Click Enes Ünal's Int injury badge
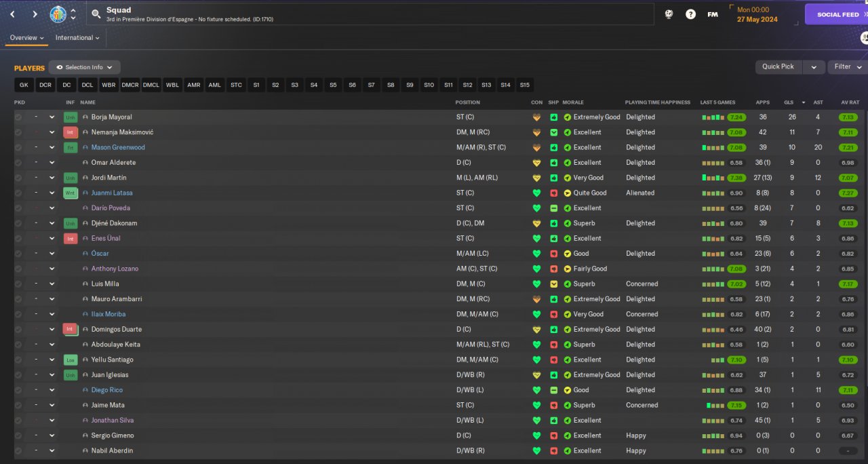This screenshot has width=868, height=464. 70,239
